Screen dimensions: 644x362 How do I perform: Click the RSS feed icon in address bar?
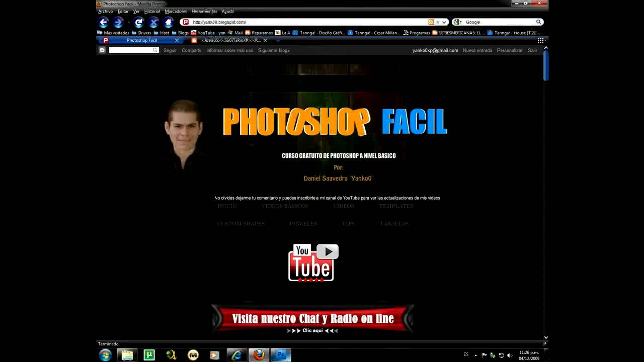coord(431,22)
